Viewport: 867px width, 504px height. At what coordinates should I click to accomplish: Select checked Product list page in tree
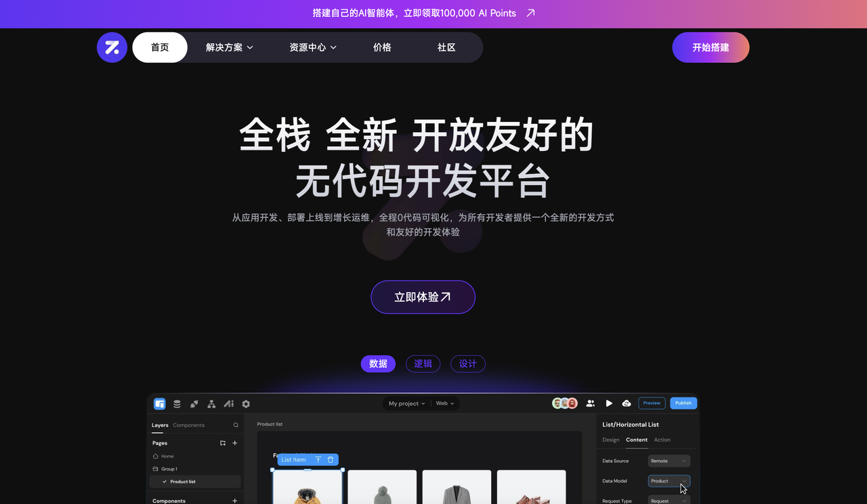coord(195,482)
